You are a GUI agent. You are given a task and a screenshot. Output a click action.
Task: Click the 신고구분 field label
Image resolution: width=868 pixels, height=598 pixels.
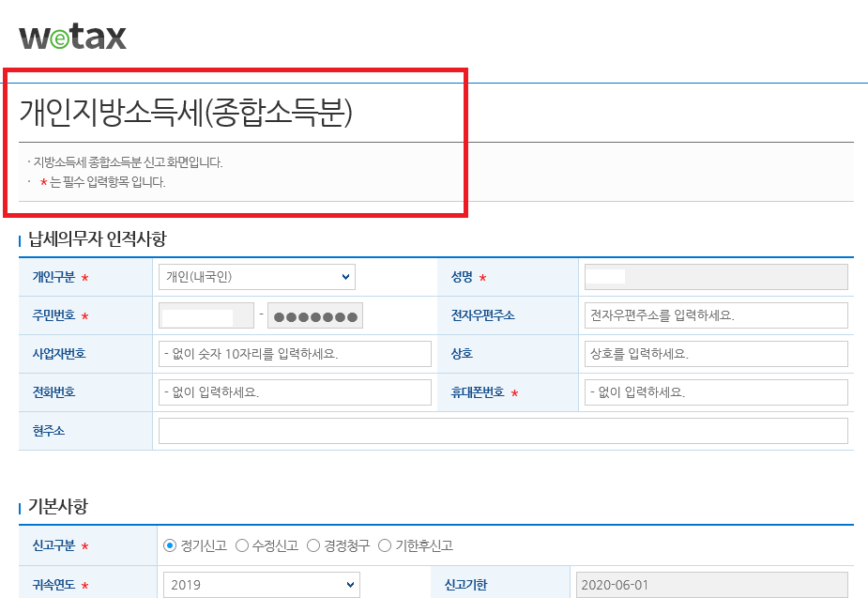point(53,546)
